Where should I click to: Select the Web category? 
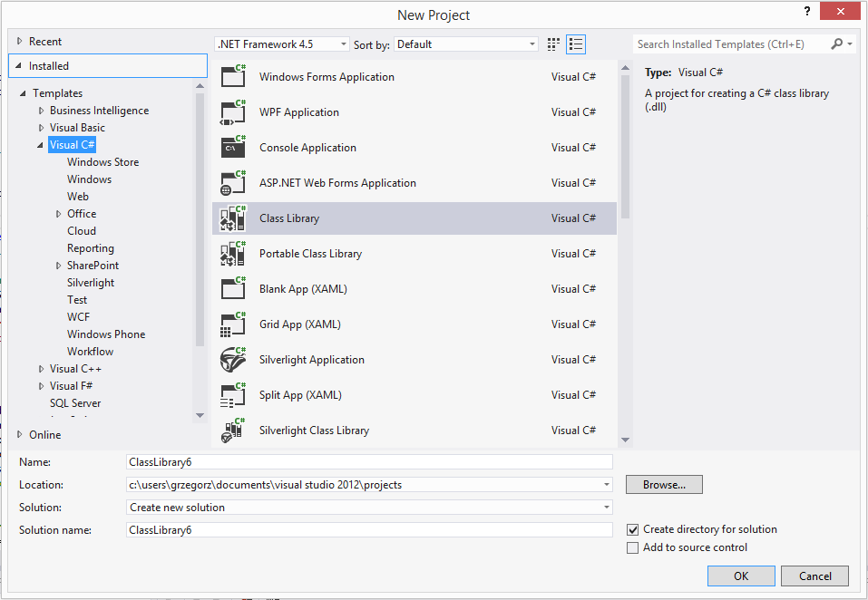[x=78, y=197]
